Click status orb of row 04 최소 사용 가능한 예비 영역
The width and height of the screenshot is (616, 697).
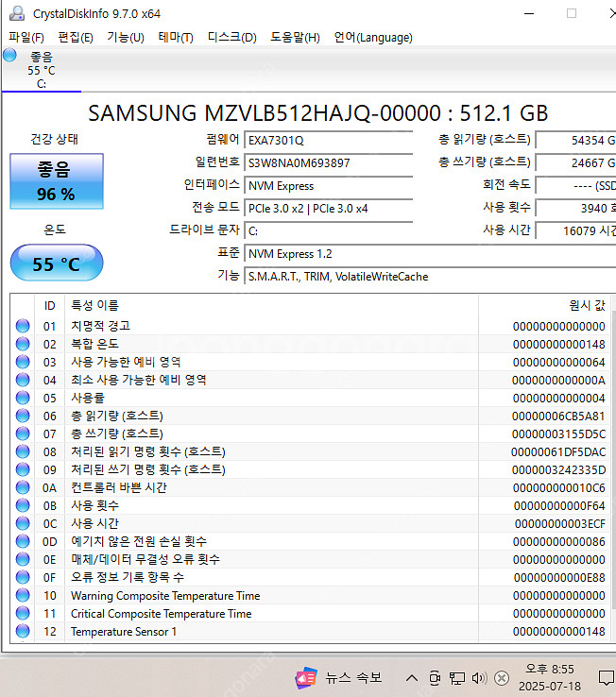point(23,380)
